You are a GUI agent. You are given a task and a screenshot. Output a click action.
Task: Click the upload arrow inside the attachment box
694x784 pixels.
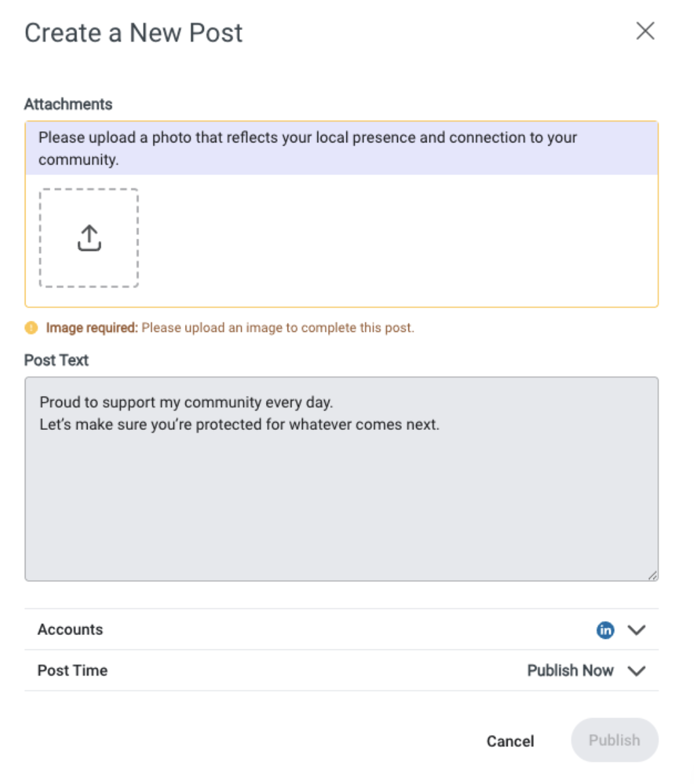click(89, 237)
